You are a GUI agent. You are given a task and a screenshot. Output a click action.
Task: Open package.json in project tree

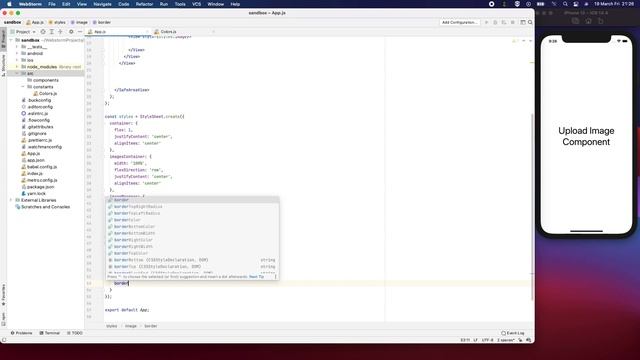point(40,187)
